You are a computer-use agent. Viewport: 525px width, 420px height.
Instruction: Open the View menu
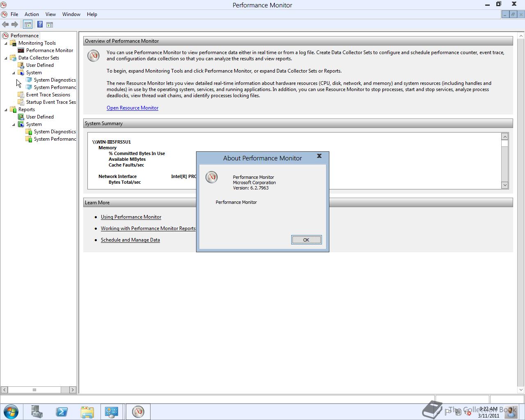50,14
